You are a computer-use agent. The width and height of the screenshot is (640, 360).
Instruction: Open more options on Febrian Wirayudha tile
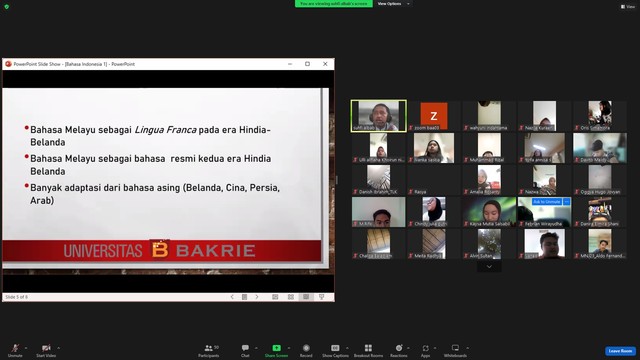567,202
